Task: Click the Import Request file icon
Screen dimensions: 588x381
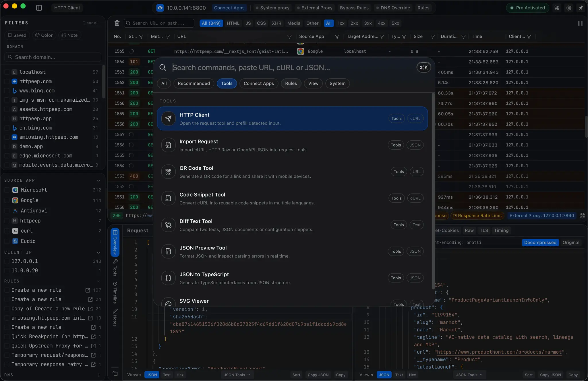Action: coord(169,145)
